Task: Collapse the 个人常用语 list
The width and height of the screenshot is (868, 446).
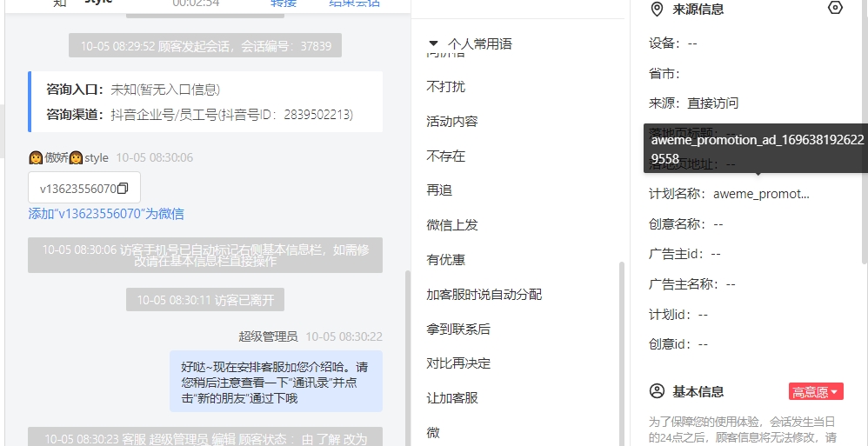Action: tap(433, 43)
